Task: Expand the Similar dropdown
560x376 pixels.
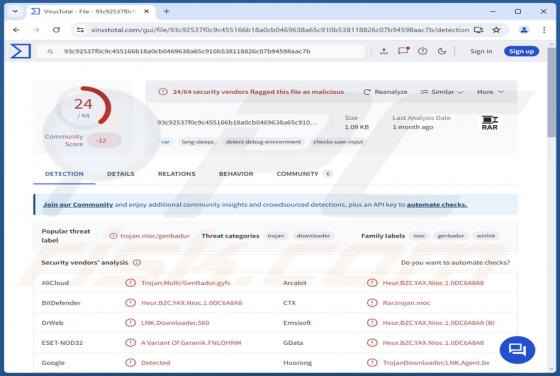Action: click(x=442, y=92)
